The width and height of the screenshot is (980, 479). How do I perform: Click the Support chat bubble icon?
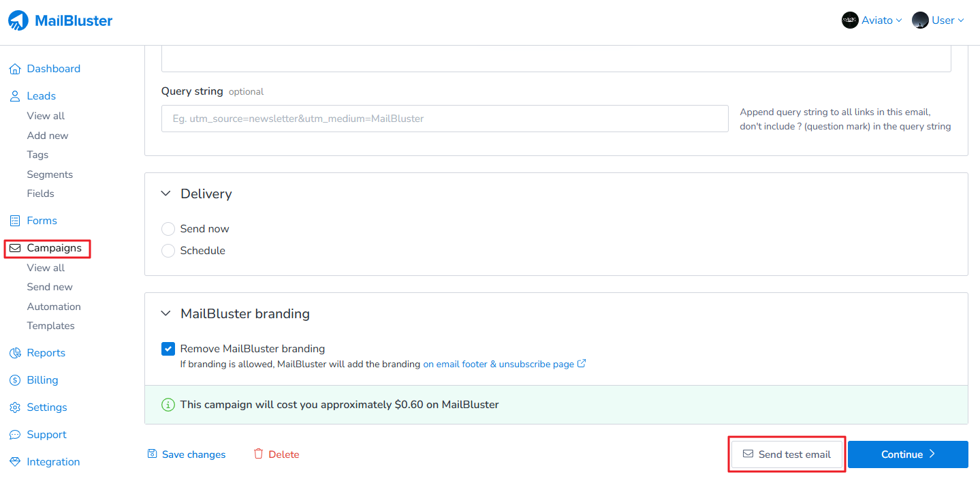tap(15, 435)
